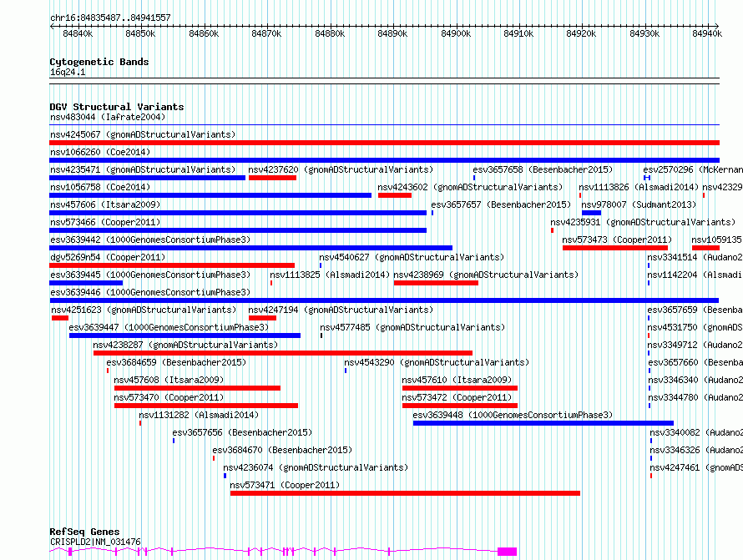
Task: Click nsv4543290 gnomAD variant label
Action: (437, 362)
